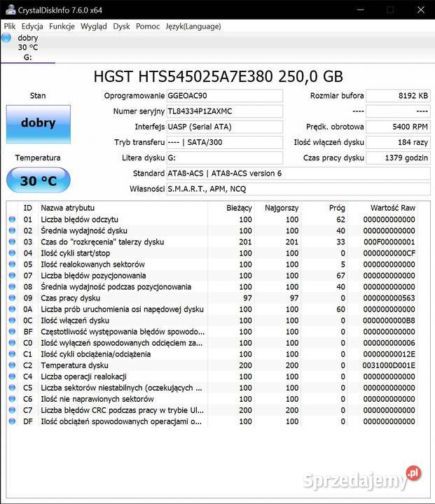Image resolution: width=435 pixels, height=504 pixels.
Task: Click the serial number field TL84334P1ZAXMC
Action: (225, 111)
